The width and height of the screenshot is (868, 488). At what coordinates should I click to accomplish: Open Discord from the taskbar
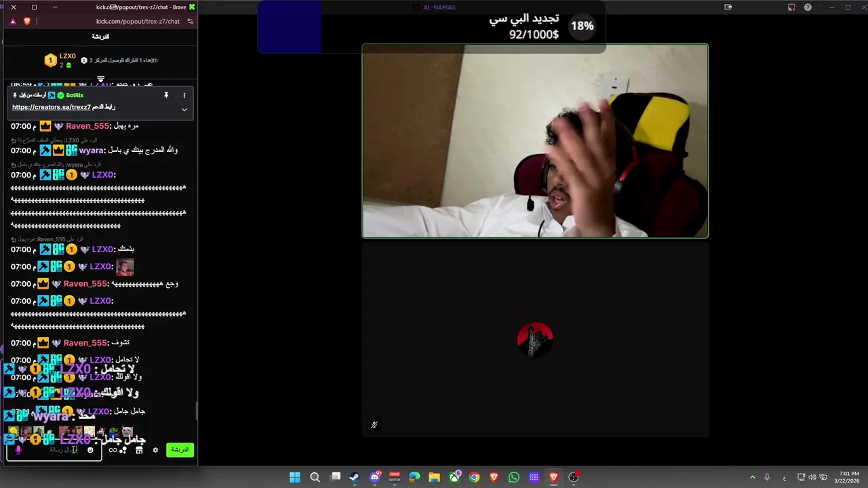pos(375,477)
